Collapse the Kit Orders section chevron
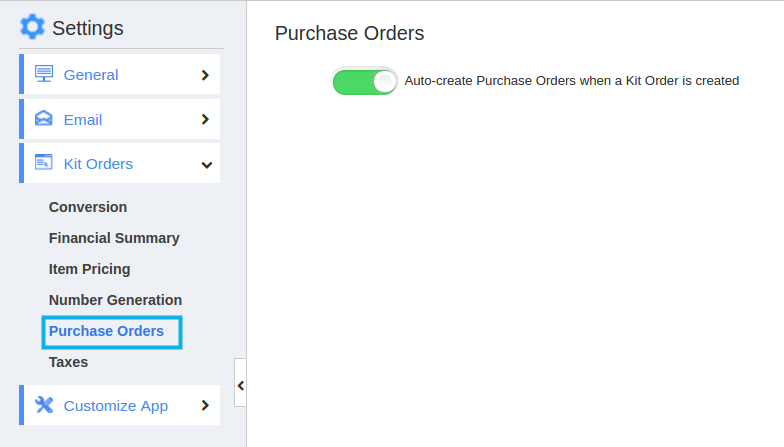784x447 pixels. [206, 164]
